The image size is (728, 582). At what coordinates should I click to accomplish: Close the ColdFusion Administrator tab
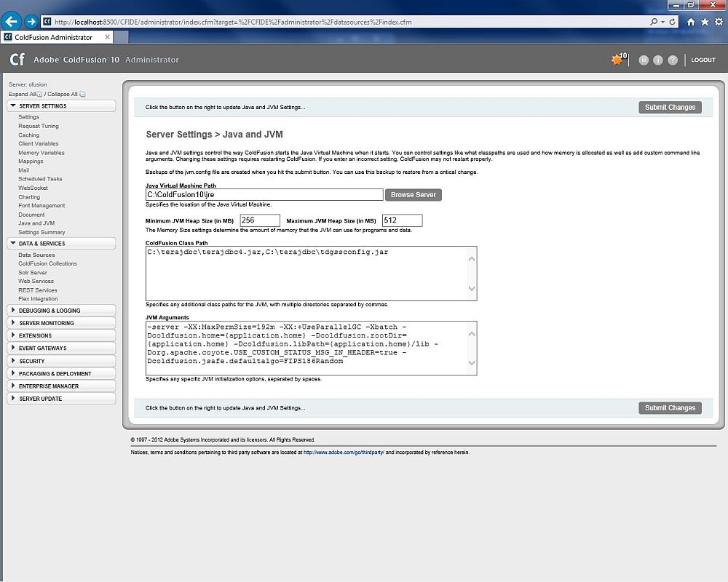[107, 37]
